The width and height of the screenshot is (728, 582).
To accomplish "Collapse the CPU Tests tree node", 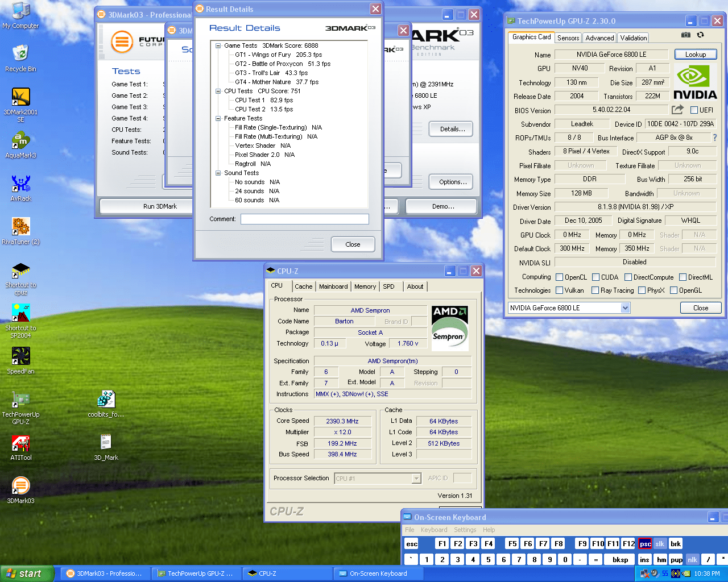I will point(218,91).
